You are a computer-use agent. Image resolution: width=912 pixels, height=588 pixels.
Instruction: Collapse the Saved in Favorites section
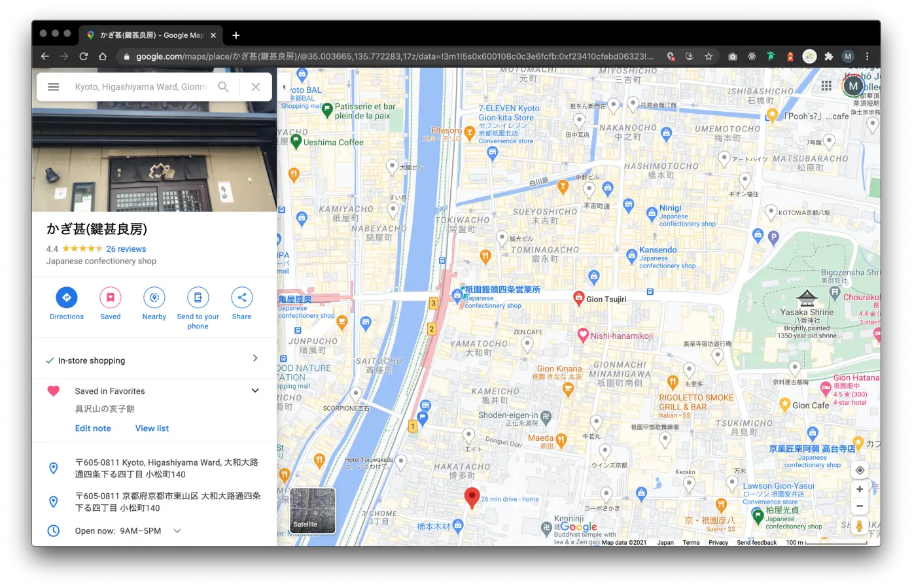tap(255, 390)
